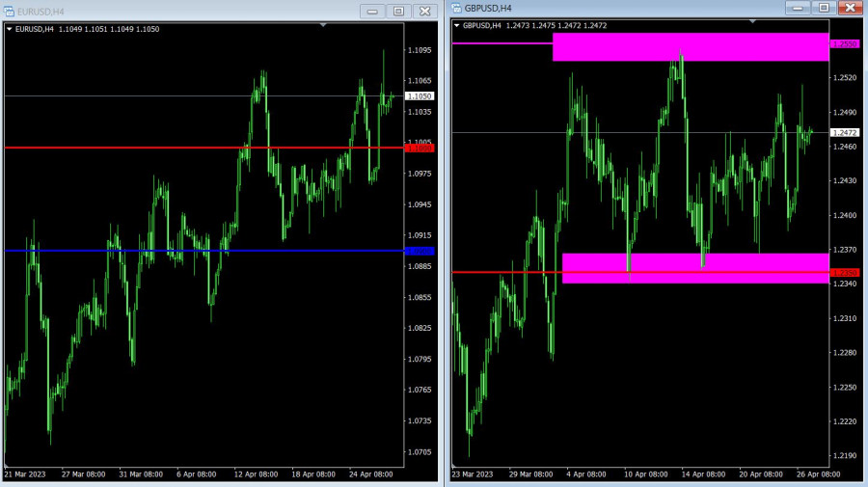The height and width of the screenshot is (487, 868).
Task: Click price 1.0795 on EURUSD scale
Action: coord(420,359)
